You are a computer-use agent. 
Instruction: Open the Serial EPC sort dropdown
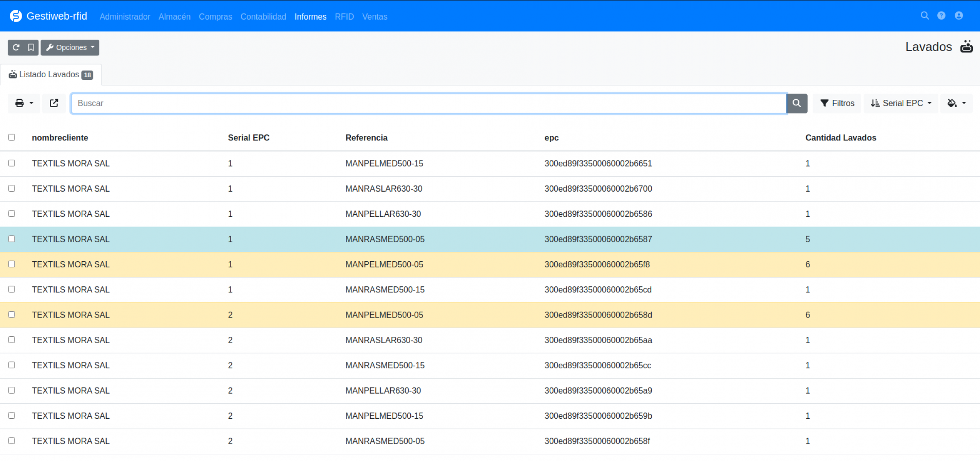901,103
